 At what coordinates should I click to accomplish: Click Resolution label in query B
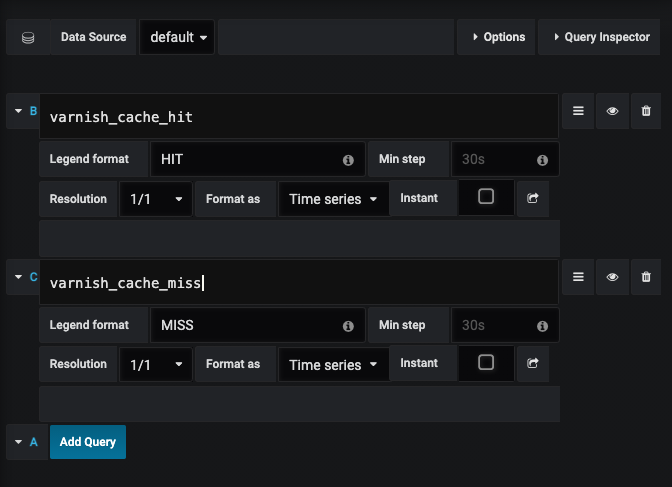click(78, 199)
